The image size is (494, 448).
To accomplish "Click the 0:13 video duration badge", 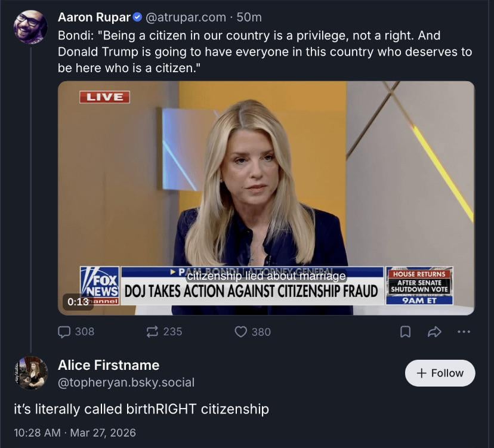I will (78, 302).
